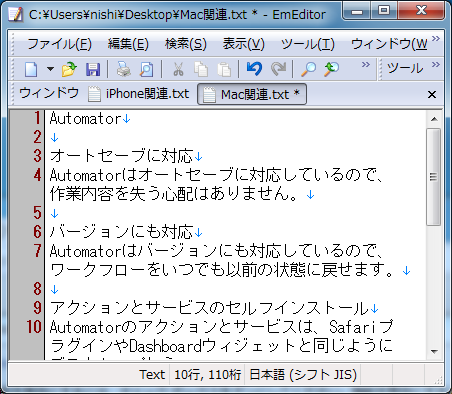Image resolution: width=452 pixels, height=394 pixels.
Task: Open the ファイル(F) menu
Action: (x=59, y=44)
